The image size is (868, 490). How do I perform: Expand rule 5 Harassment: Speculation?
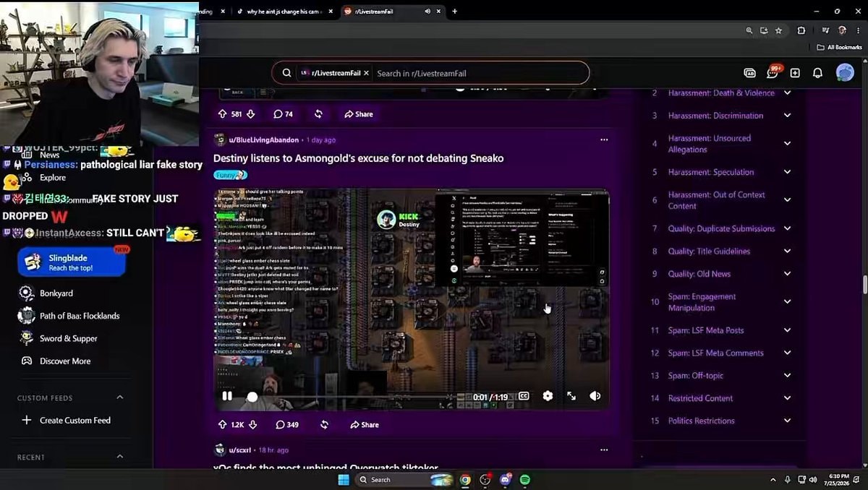[x=787, y=172]
